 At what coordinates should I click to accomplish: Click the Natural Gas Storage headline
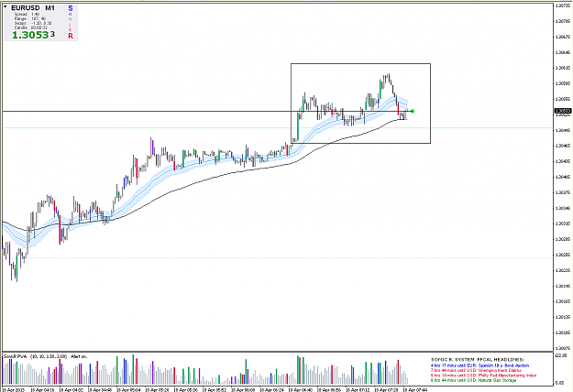click(474, 381)
